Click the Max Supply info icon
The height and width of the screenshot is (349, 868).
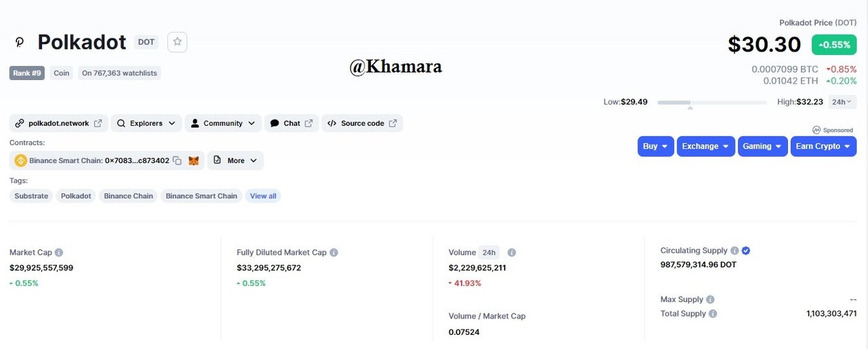tap(710, 299)
